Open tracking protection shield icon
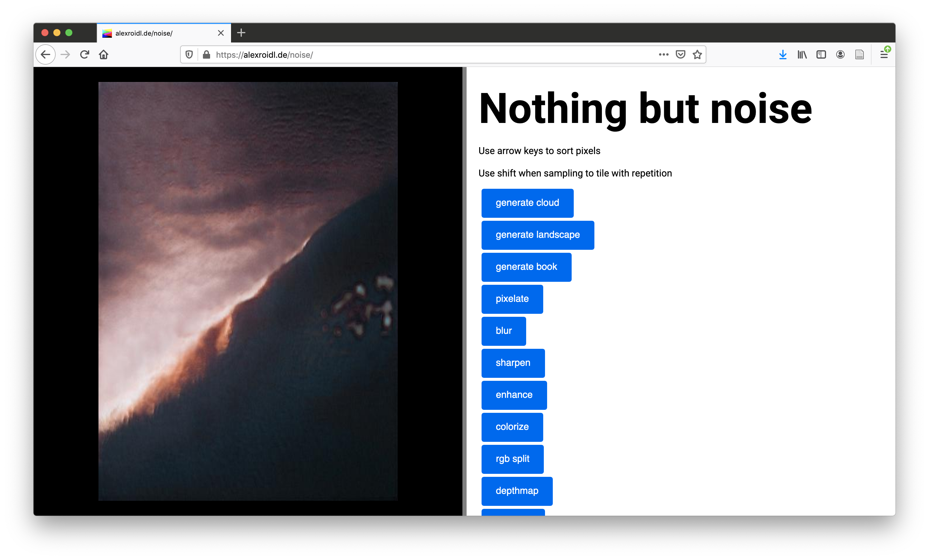Image resolution: width=929 pixels, height=560 pixels. (x=189, y=55)
